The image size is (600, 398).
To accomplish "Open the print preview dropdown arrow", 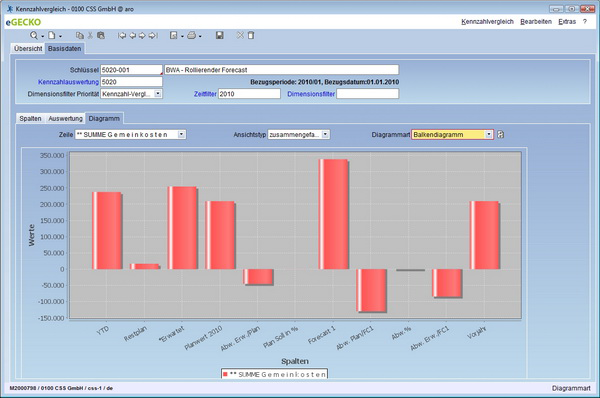I will [x=182, y=36].
